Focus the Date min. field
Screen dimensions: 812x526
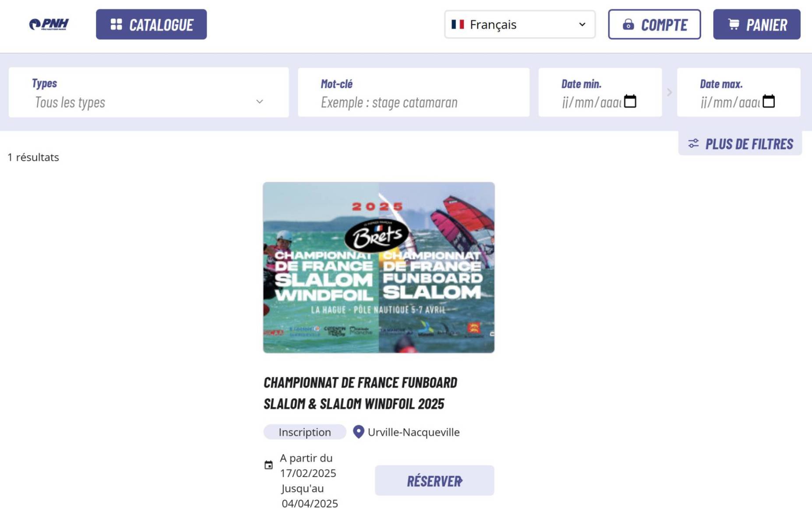600,92
